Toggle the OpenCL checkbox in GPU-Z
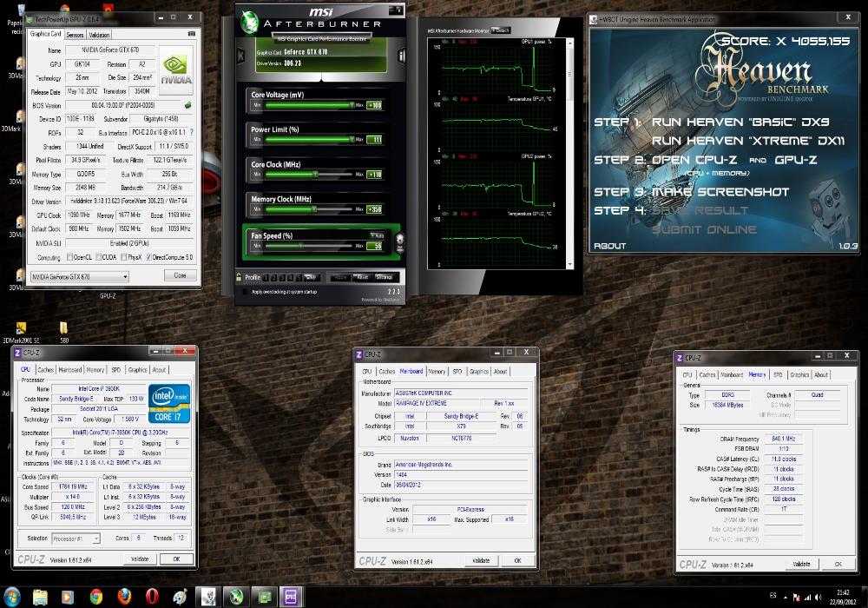 (x=69, y=257)
